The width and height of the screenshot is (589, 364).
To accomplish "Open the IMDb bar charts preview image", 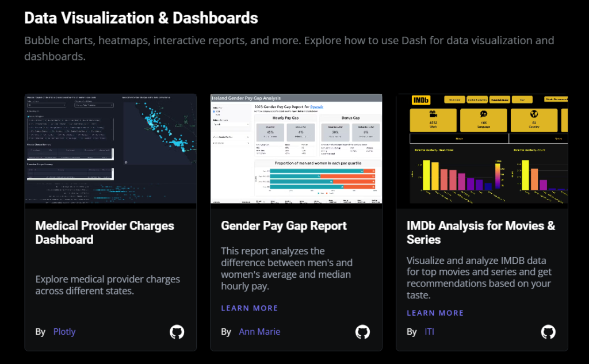I will 482,173.
